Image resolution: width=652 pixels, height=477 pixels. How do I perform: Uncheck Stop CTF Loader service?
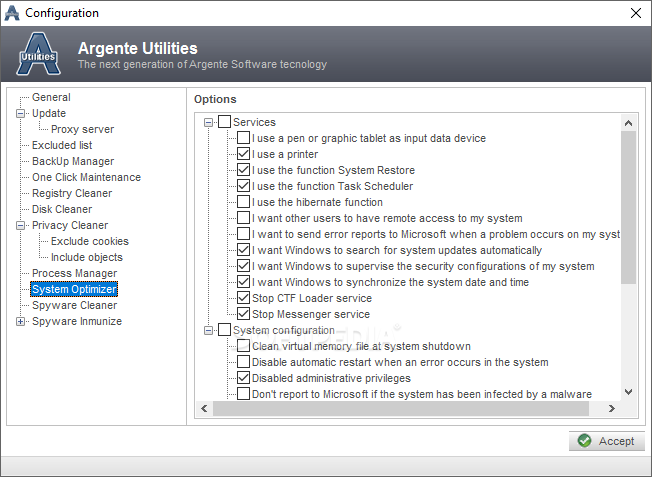244,298
